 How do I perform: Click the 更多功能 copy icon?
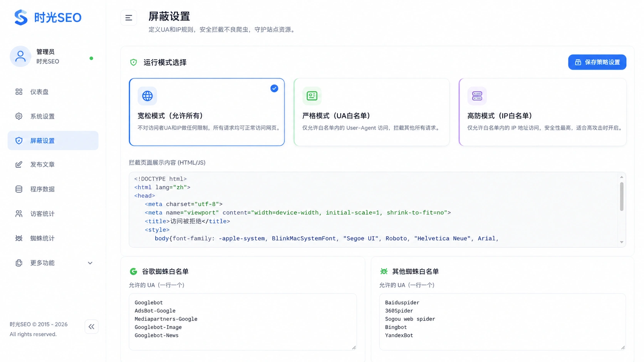(19, 263)
